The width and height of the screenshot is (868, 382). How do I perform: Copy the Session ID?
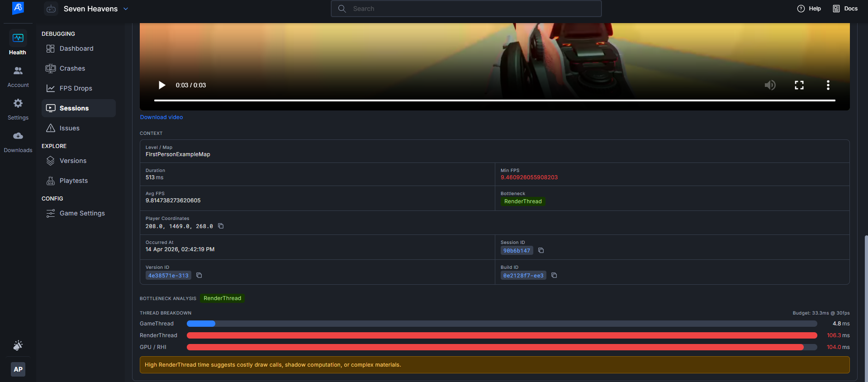(x=541, y=250)
